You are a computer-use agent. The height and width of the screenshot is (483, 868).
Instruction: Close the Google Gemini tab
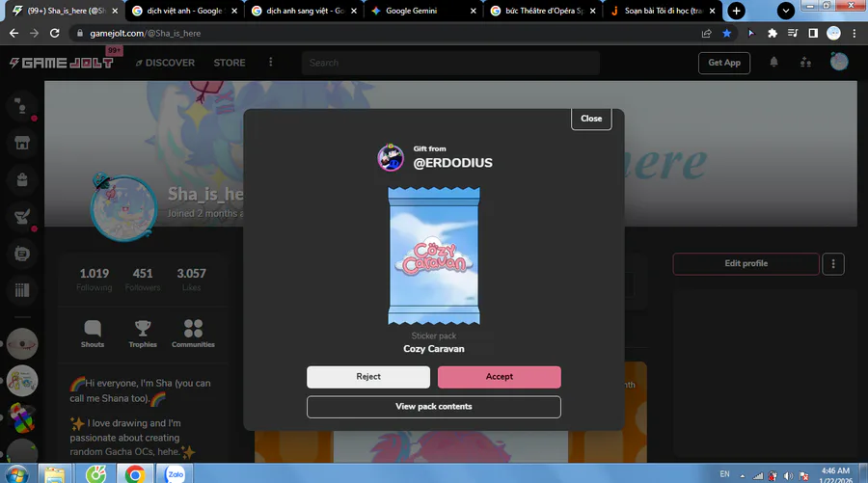pyautogui.click(x=473, y=11)
